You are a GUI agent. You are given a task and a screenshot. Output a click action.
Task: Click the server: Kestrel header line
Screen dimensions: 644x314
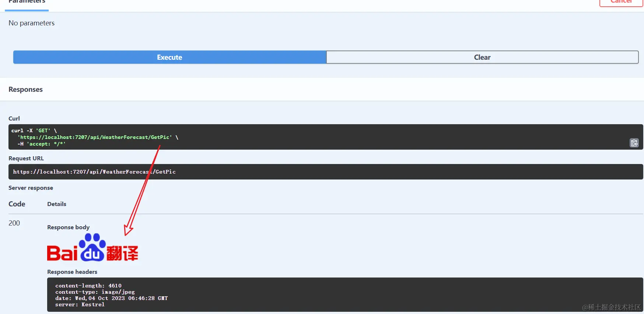80,304
